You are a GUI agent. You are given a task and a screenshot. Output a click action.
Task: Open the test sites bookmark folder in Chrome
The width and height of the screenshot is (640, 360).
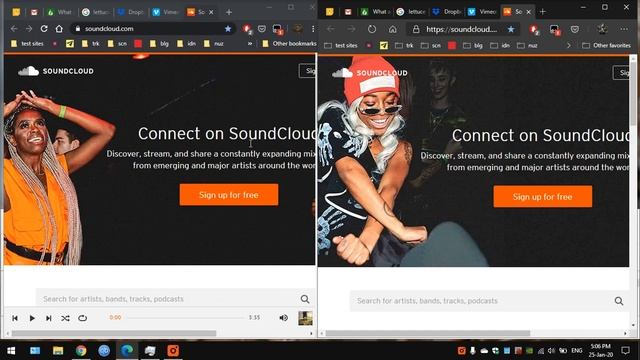tap(27, 43)
